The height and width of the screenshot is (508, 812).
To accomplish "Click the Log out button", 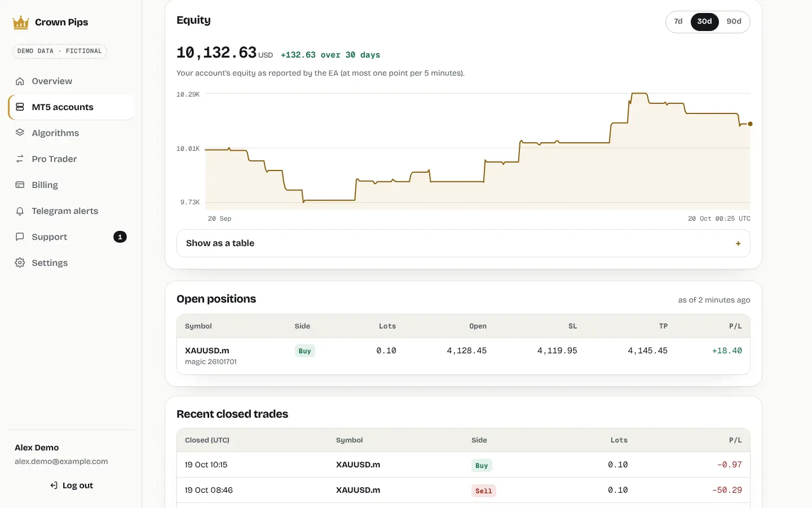I will tap(71, 485).
